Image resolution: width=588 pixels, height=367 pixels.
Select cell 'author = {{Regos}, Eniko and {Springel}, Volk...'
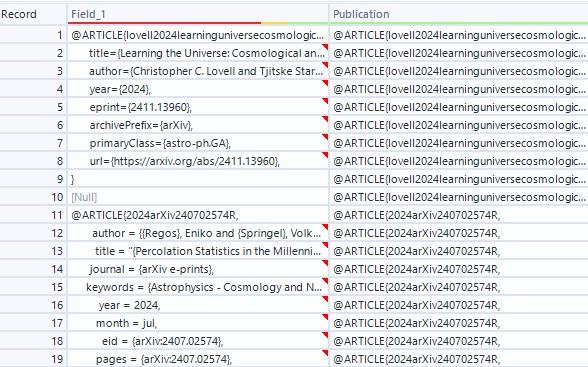pos(198,233)
